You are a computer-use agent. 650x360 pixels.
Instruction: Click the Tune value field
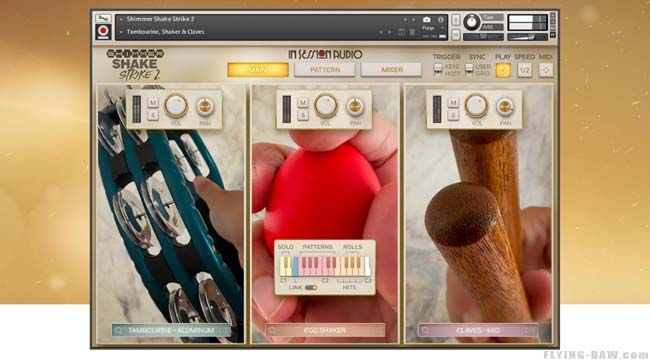[492, 27]
